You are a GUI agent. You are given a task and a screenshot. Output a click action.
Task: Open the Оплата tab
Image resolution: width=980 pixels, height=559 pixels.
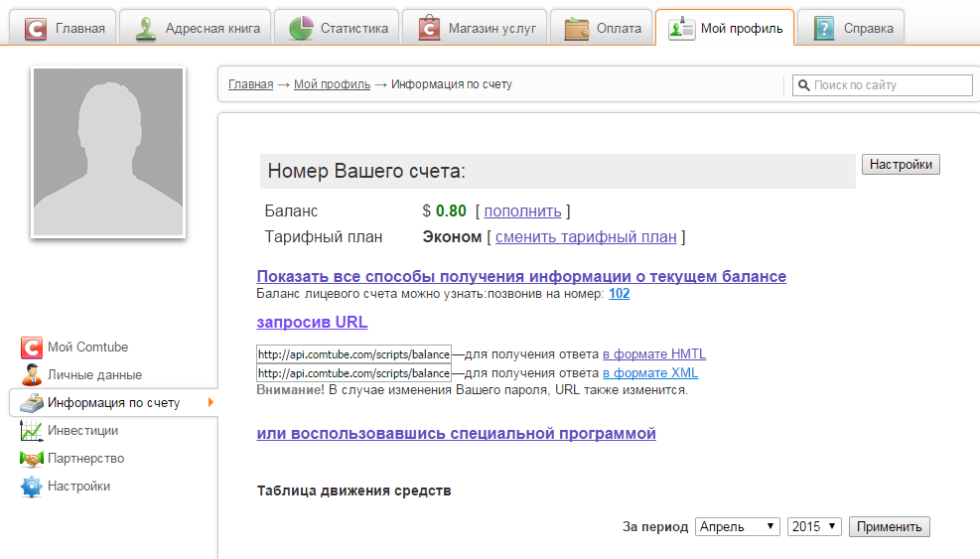pos(602,28)
